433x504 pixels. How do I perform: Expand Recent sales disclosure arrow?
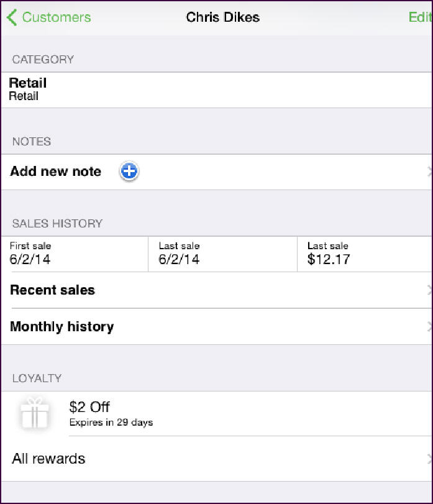[x=429, y=290]
